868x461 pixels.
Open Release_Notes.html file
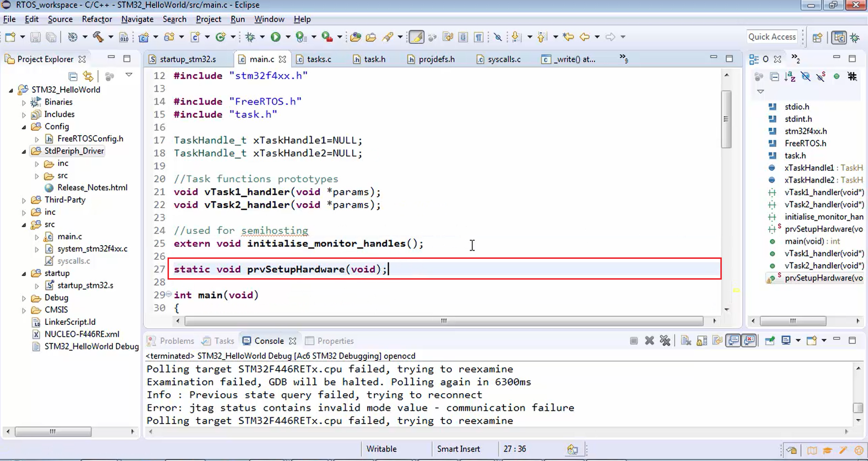(92, 188)
